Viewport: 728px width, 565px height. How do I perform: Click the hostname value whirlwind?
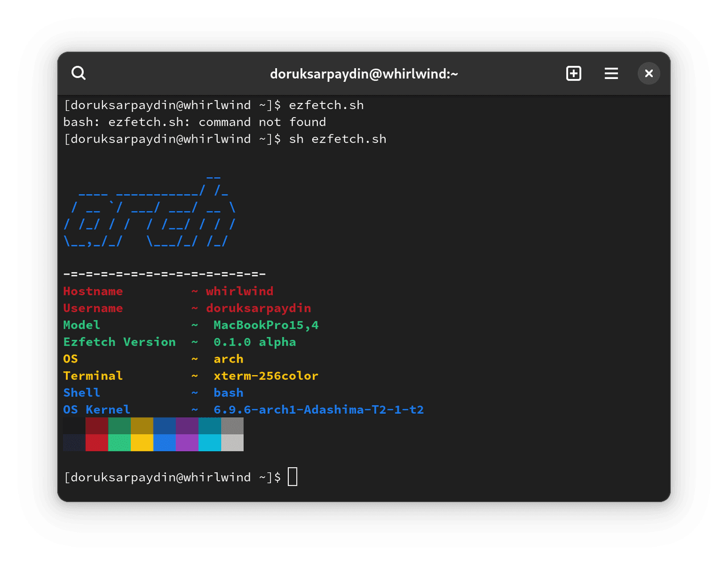tap(239, 291)
